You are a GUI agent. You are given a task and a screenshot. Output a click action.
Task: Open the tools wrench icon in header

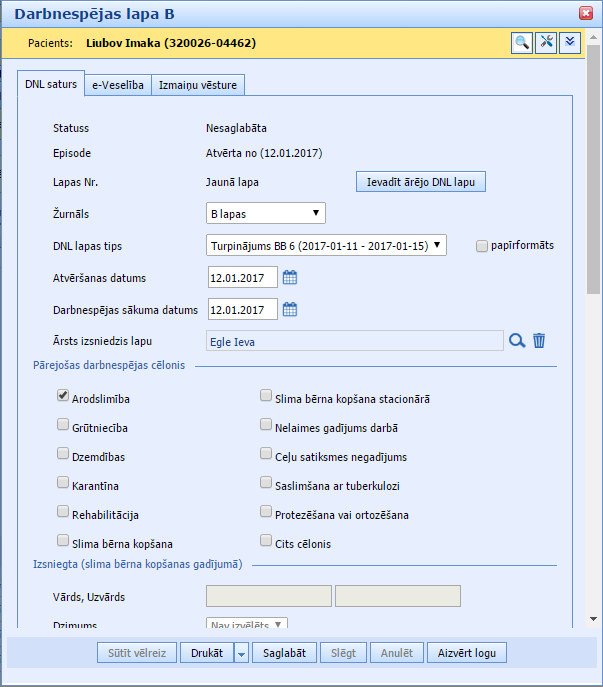pos(546,42)
